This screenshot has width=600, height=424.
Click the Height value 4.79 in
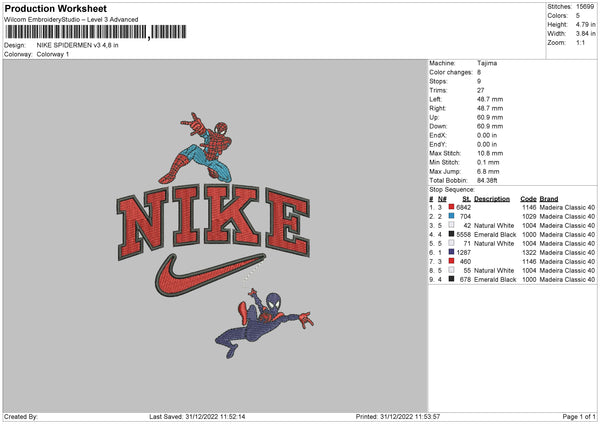click(585, 24)
